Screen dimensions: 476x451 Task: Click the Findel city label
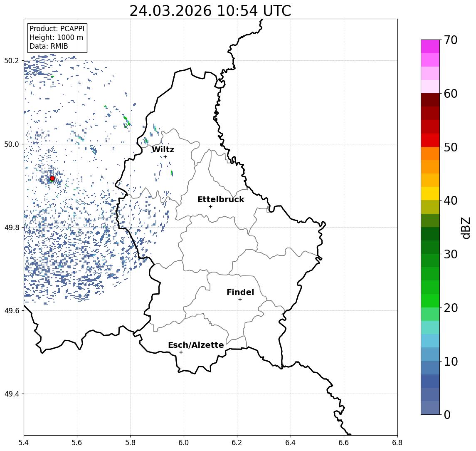[240, 292]
